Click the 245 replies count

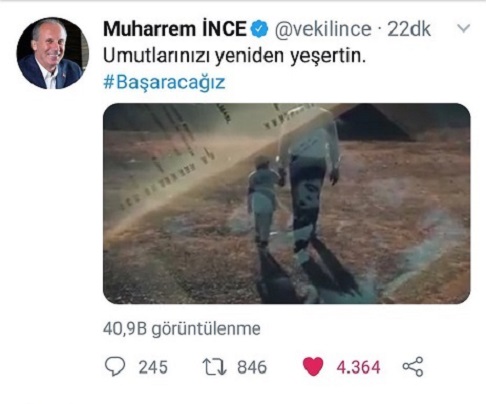(153, 367)
